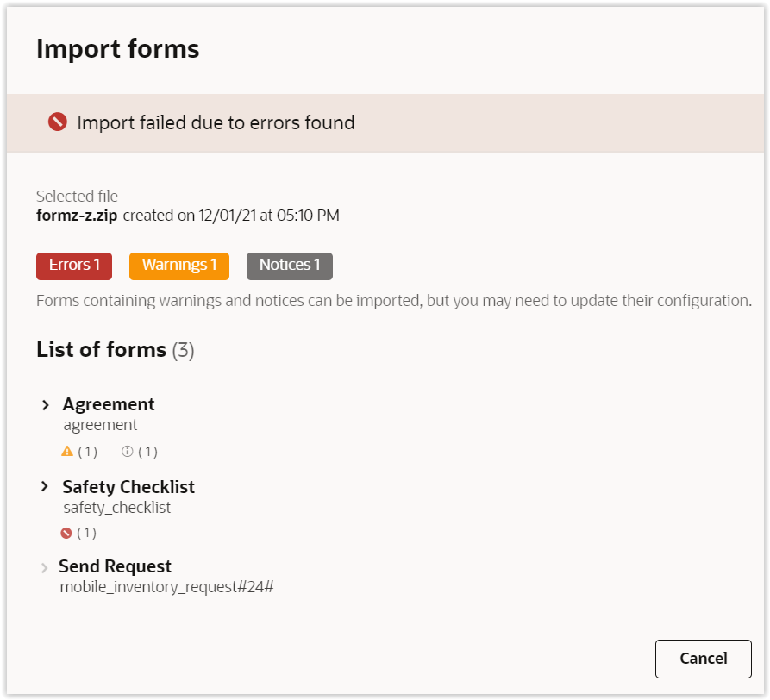Expand the Agreement form row
This screenshot has width=770, height=700.
click(x=46, y=404)
